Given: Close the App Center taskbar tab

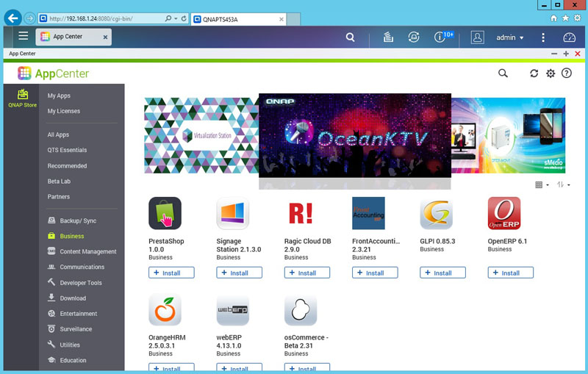Looking at the screenshot, I should (x=105, y=37).
